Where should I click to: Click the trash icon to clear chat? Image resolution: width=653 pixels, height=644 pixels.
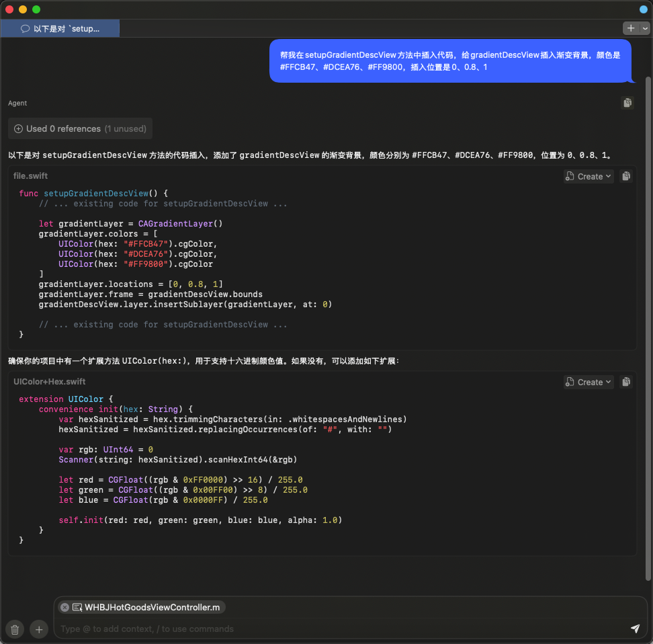point(15,629)
